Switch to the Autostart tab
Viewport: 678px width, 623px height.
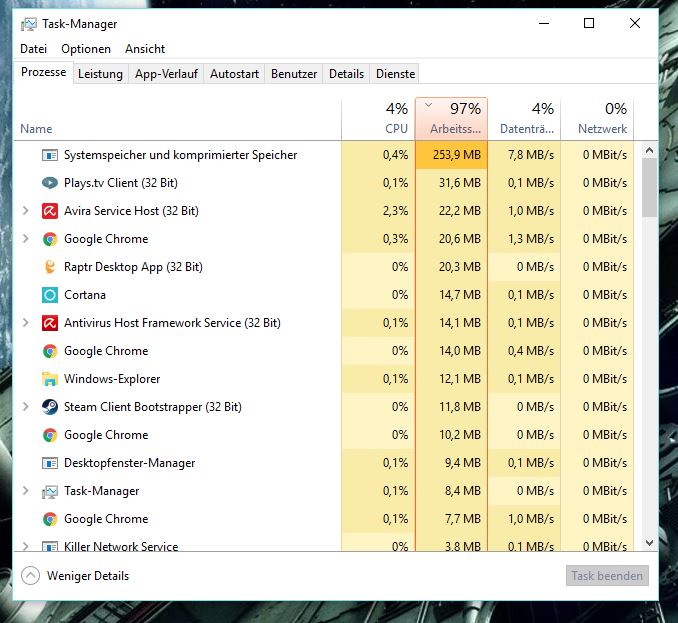[x=234, y=74]
